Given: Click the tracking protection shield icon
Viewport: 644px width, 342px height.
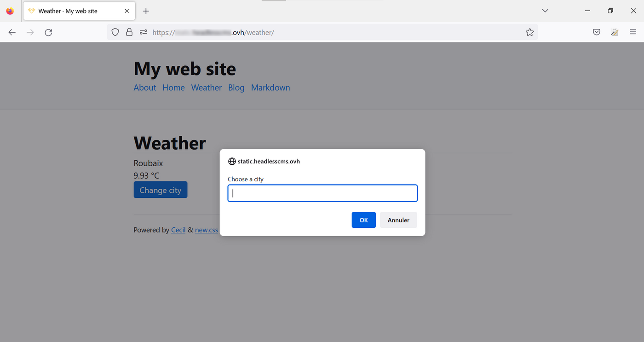Looking at the screenshot, I should pos(115,32).
